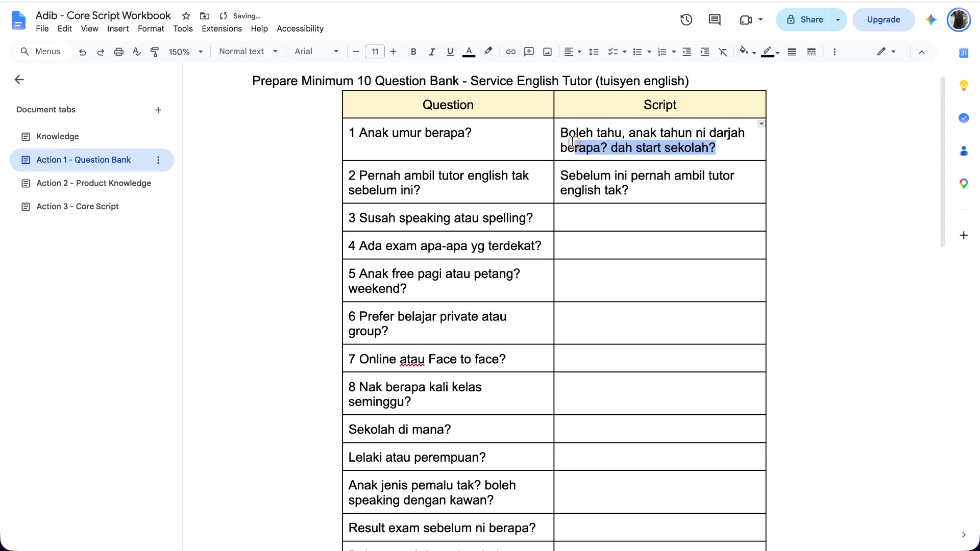Add a new document tab with plus
Image resolution: width=980 pixels, height=551 pixels.
click(x=158, y=110)
